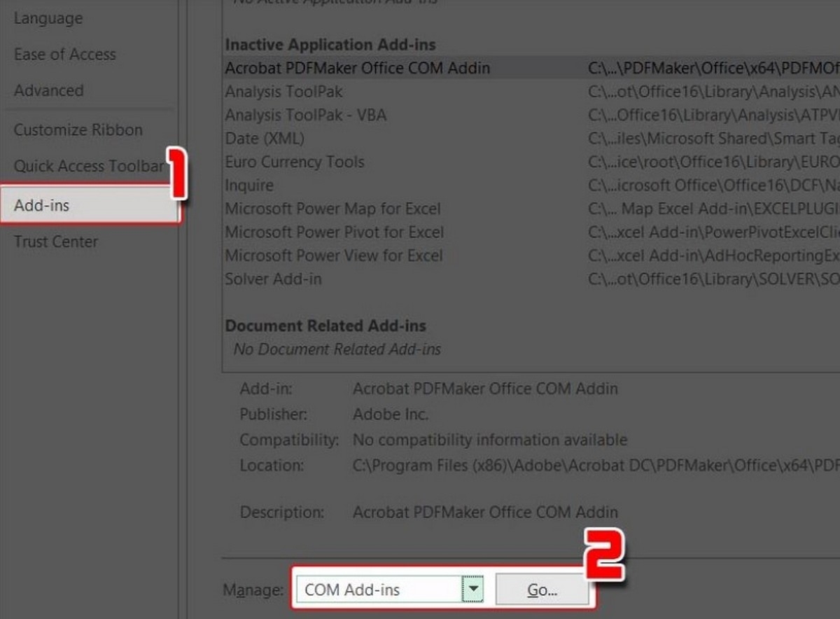Select the Analysis ToolPak add-in

[x=283, y=91]
